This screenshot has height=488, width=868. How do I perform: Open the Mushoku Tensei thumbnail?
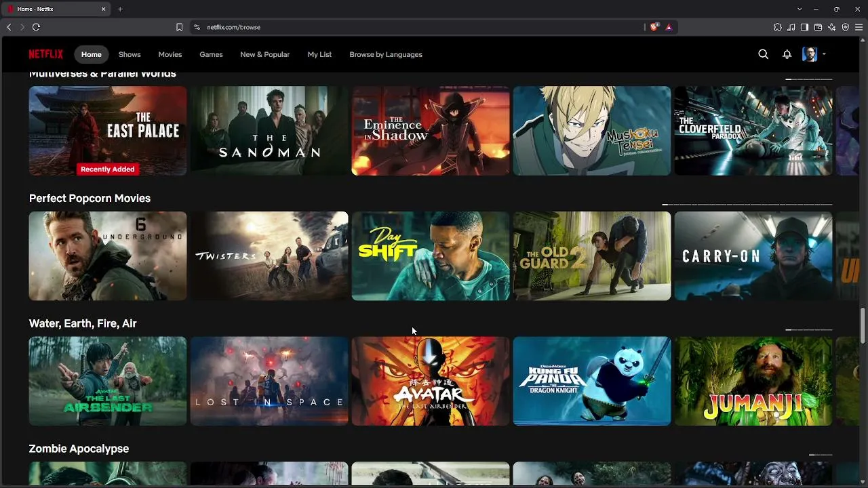(592, 131)
